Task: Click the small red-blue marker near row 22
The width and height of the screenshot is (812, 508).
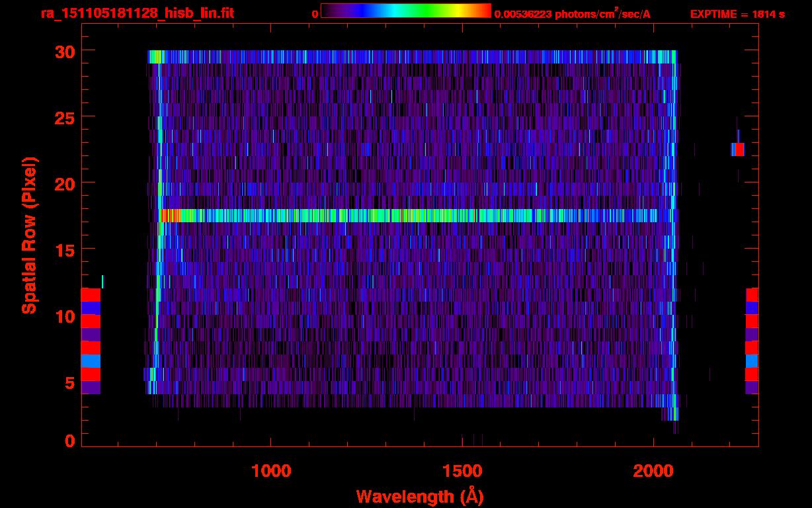Action: coord(738,149)
